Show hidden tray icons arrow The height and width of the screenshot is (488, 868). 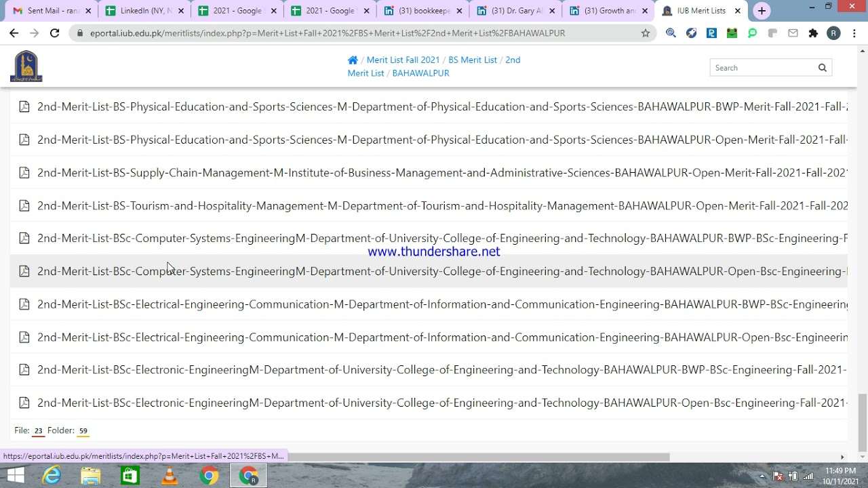[x=762, y=476]
